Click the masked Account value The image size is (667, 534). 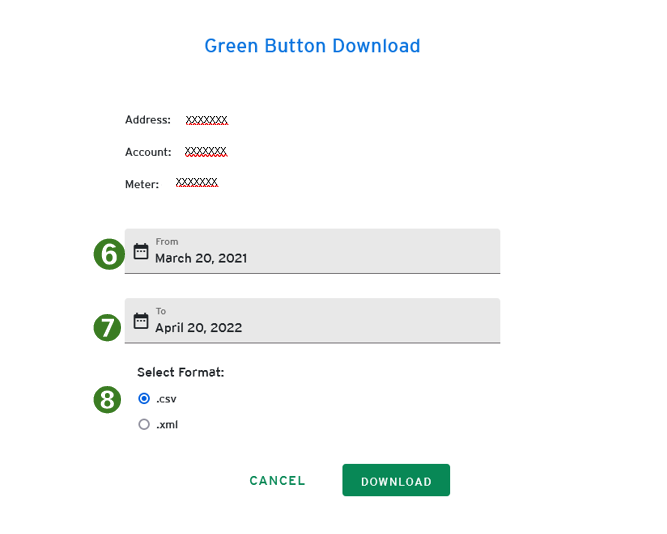(206, 152)
